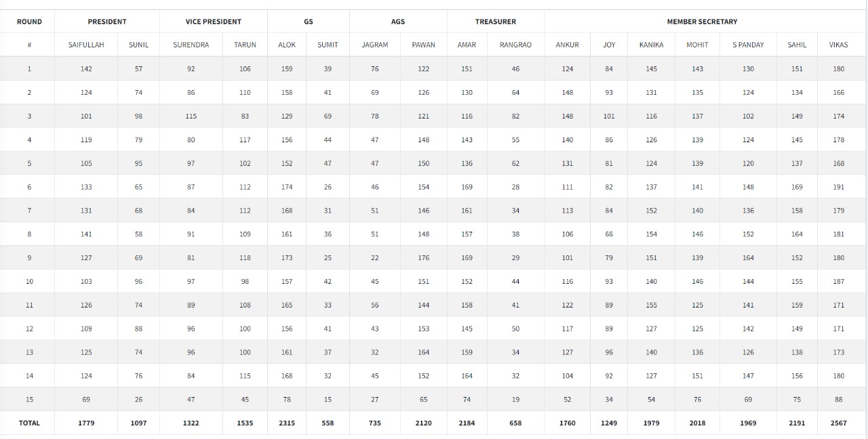Select the S PANDAY column header
This screenshot has width=868, height=439.
click(748, 45)
